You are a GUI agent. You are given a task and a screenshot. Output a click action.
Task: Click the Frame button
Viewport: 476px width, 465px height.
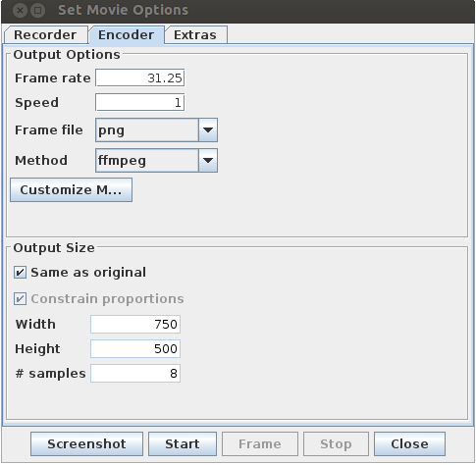(x=260, y=444)
